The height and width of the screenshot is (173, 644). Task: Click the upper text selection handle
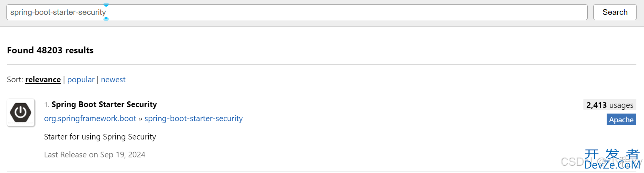pyautogui.click(x=106, y=5)
